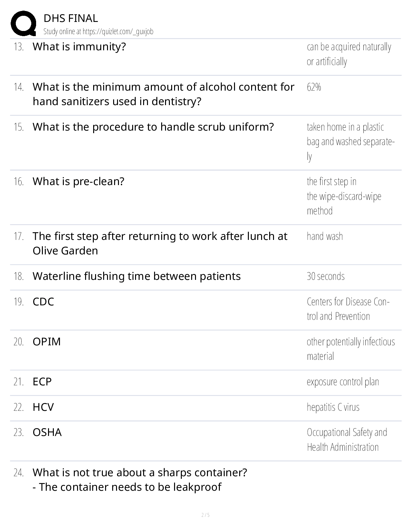Select 'Waterline flushing time between patients' row

click(x=137, y=276)
